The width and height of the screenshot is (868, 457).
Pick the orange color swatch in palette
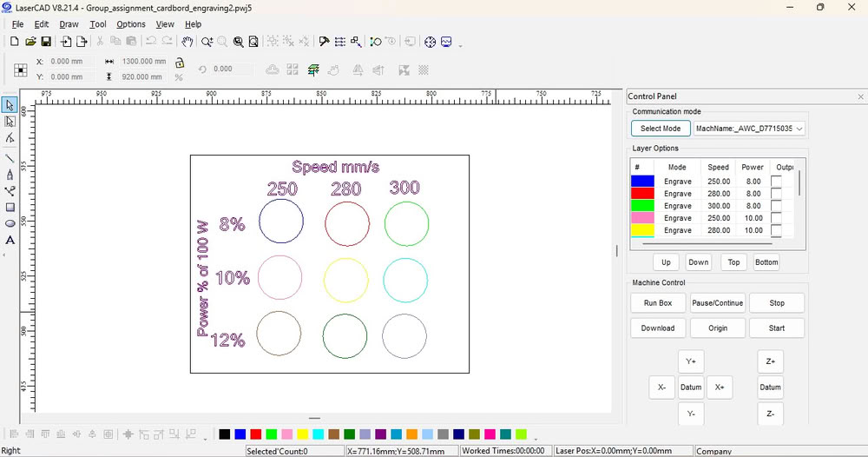pos(411,434)
